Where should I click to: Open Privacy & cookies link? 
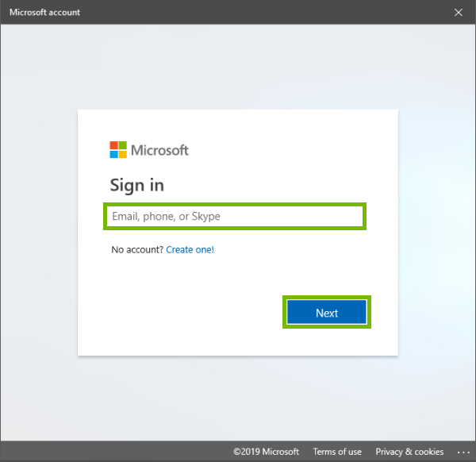409,452
